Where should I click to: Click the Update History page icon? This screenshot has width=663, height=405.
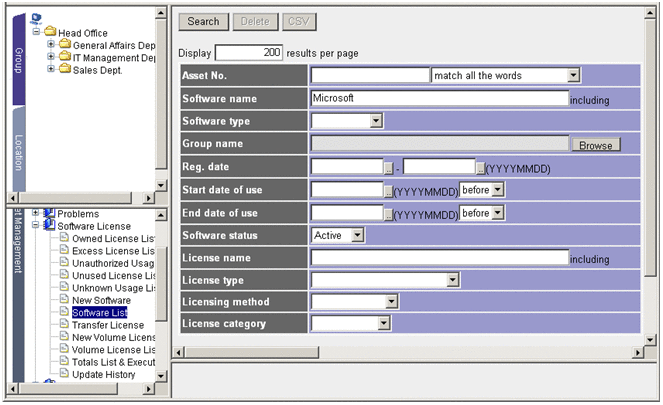tap(64, 373)
